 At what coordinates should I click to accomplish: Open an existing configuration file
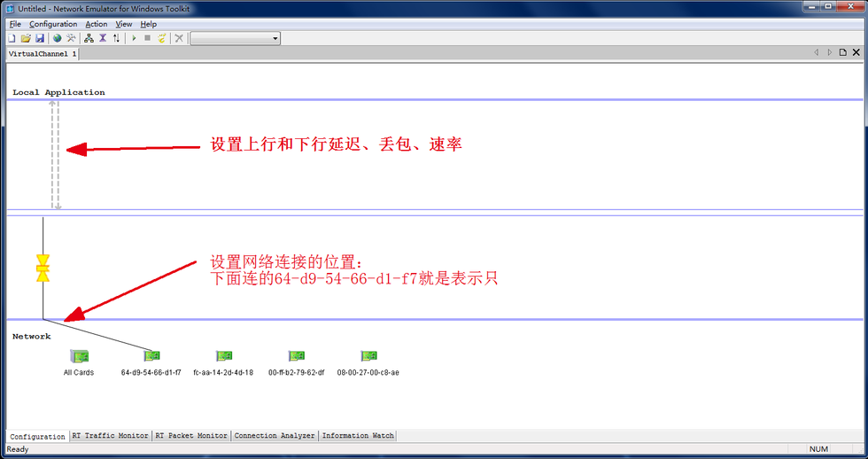pyautogui.click(x=26, y=38)
